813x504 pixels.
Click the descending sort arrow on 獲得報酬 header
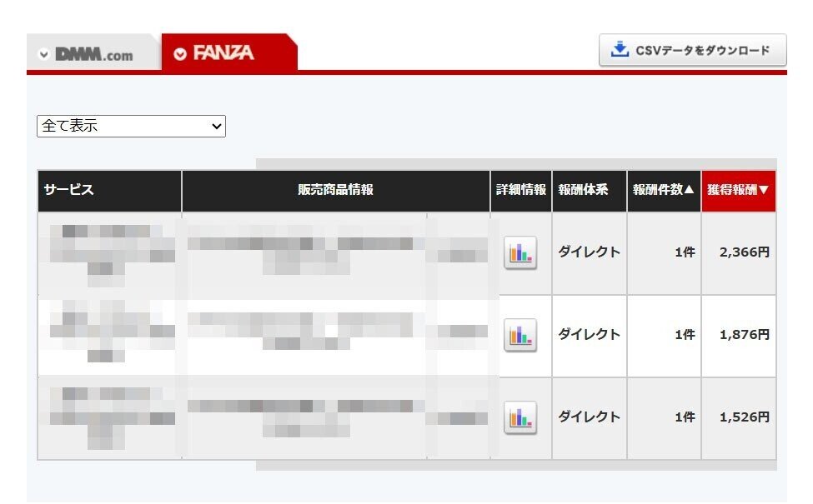click(x=764, y=191)
